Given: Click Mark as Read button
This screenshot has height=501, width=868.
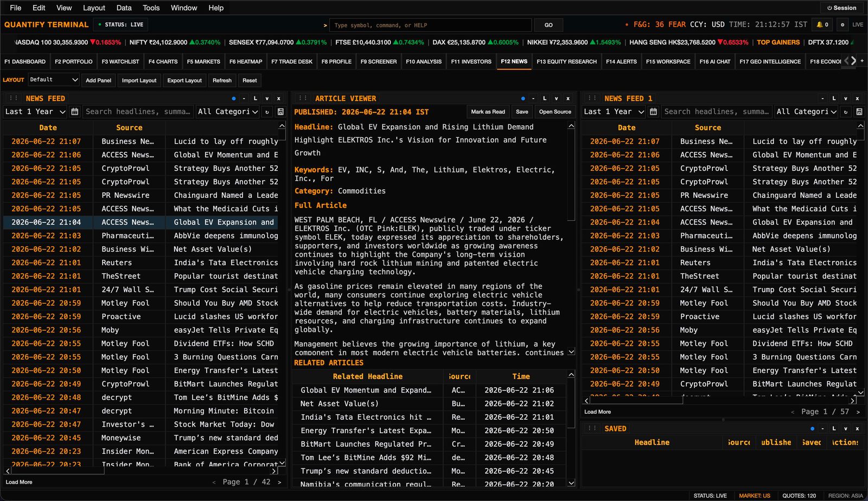Looking at the screenshot, I should (488, 112).
